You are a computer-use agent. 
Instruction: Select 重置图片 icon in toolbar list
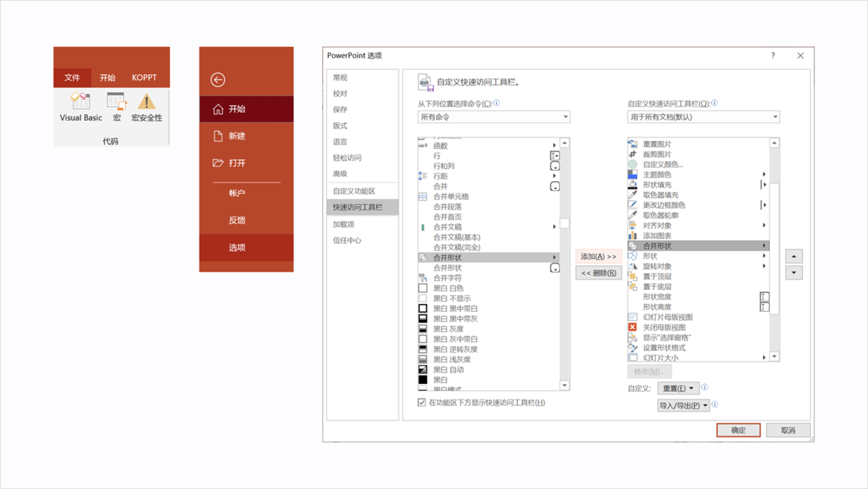point(633,144)
